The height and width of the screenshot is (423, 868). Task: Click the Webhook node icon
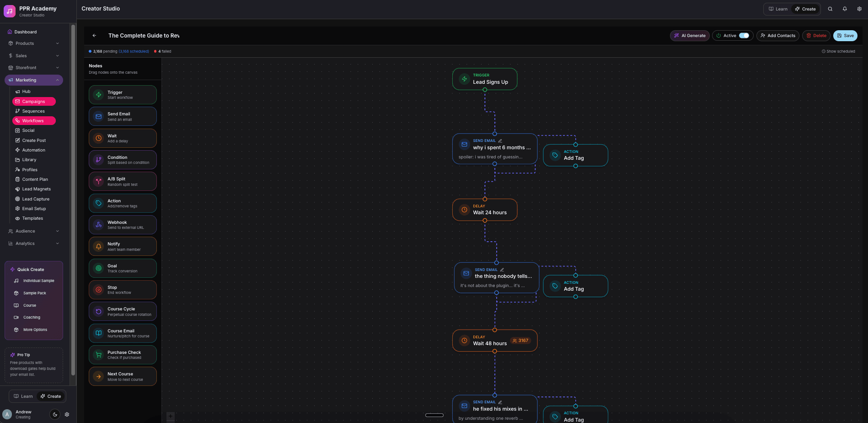point(98,224)
